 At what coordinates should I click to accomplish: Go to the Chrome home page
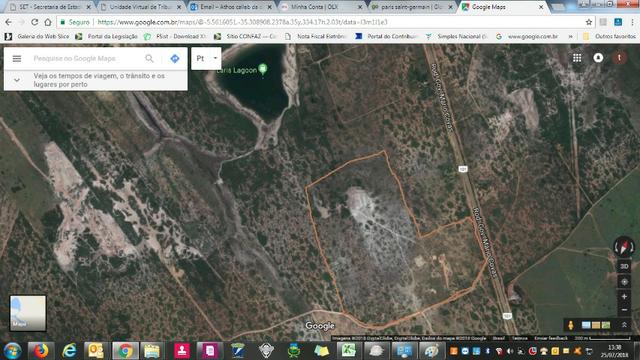tap(48, 22)
